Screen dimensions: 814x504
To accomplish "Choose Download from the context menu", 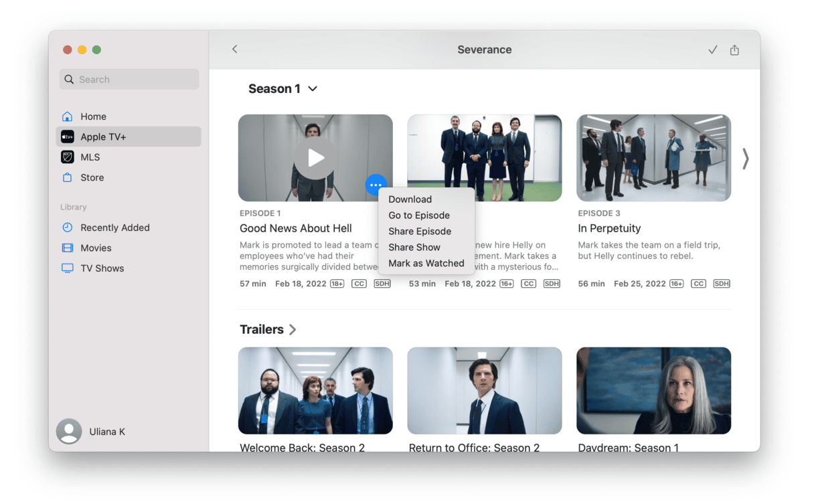I will tap(410, 199).
